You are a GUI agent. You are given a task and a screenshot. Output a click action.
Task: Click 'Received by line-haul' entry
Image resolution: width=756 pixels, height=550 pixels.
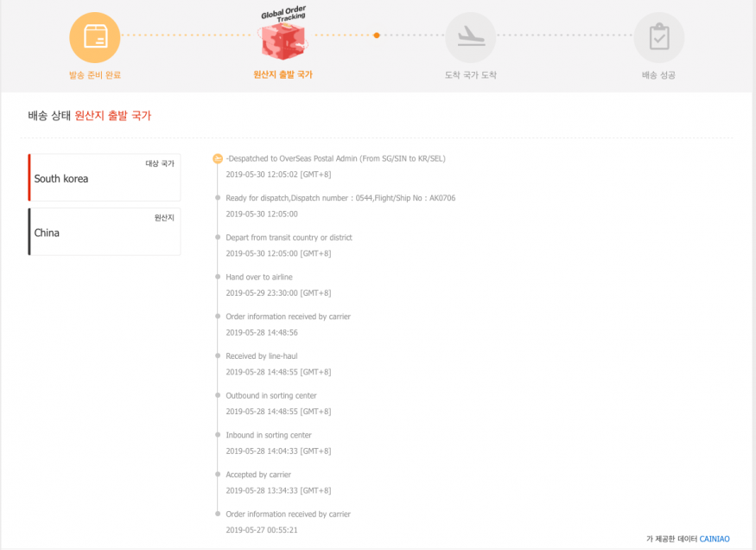pyautogui.click(x=261, y=356)
